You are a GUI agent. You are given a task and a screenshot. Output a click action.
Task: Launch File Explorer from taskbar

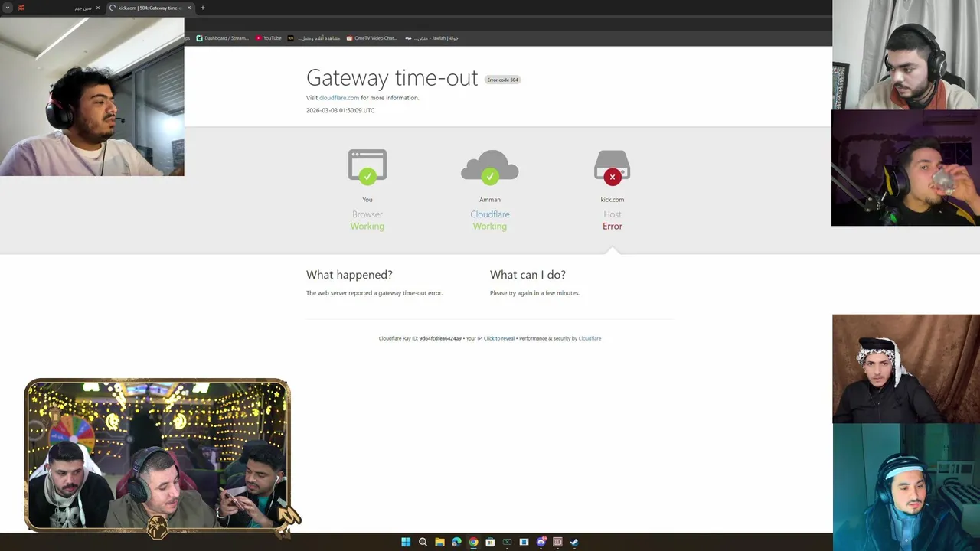click(439, 542)
